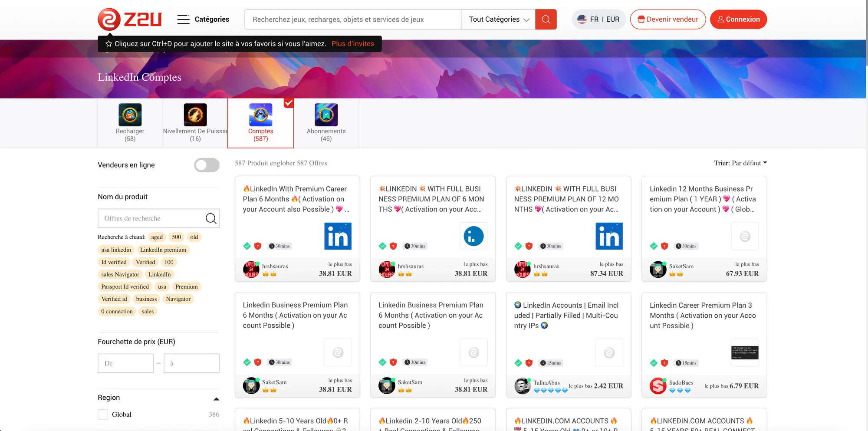The width and height of the screenshot is (868, 431).
Task: Select the Comptes (587) tab
Action: tap(260, 123)
